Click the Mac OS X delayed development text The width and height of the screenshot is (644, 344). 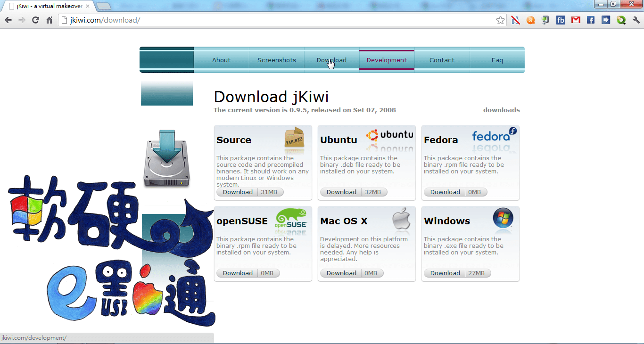pos(360,249)
